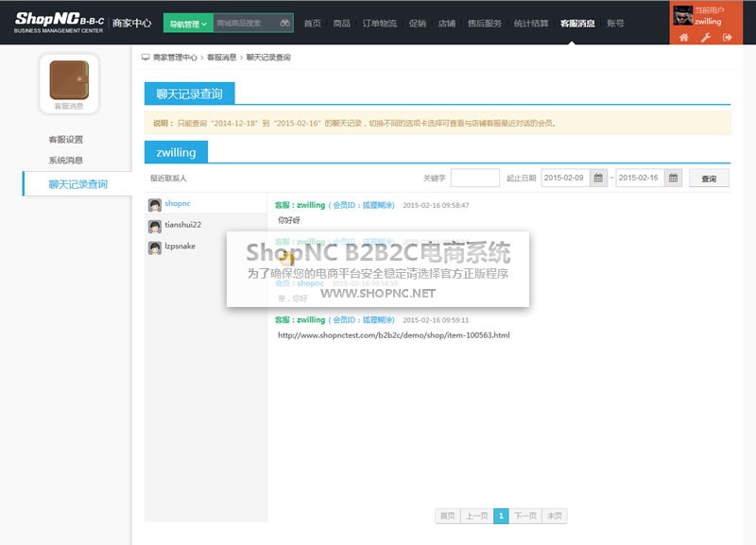Click the 查询 search button

709,179
